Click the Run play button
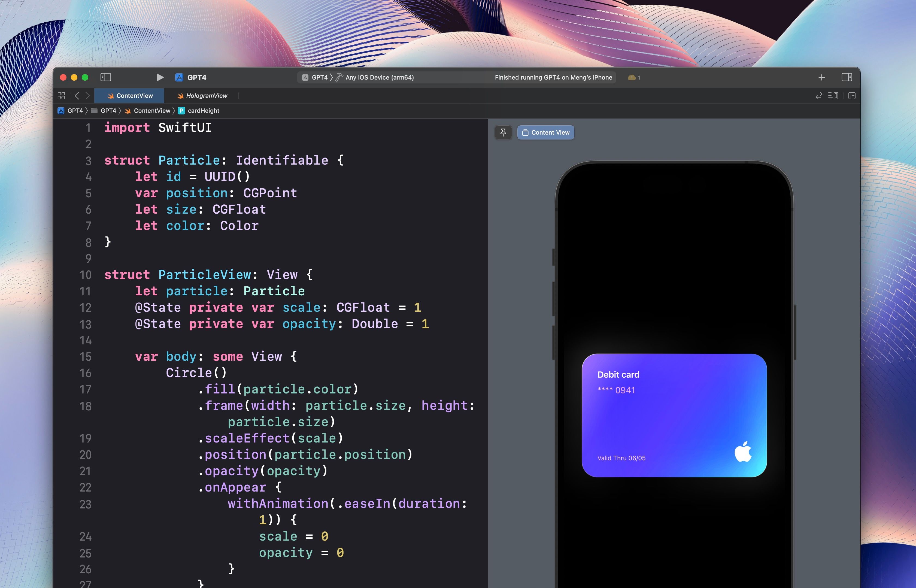The height and width of the screenshot is (588, 916). coord(160,77)
